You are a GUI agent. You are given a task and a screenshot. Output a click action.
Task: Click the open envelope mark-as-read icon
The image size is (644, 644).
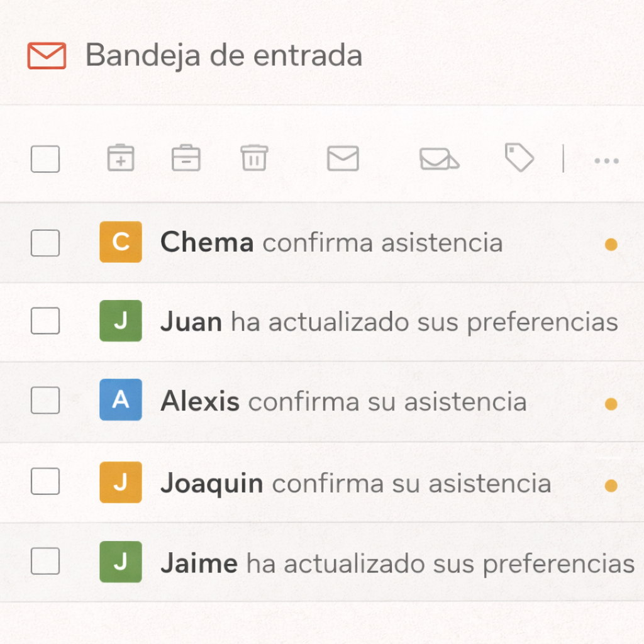438,158
